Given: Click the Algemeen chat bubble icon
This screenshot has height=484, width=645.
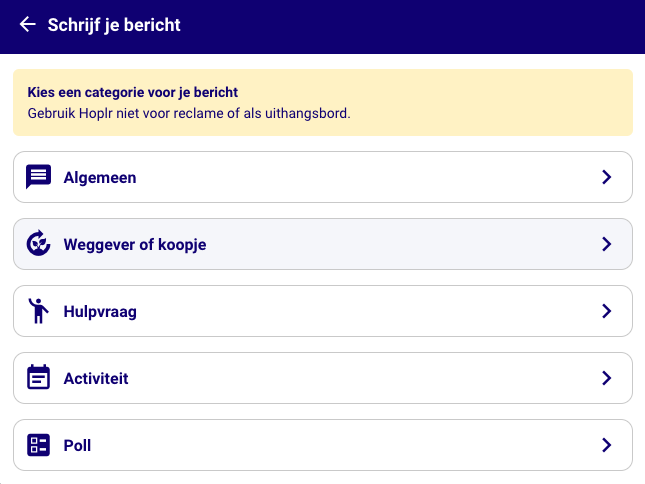Looking at the screenshot, I should pyautogui.click(x=38, y=177).
